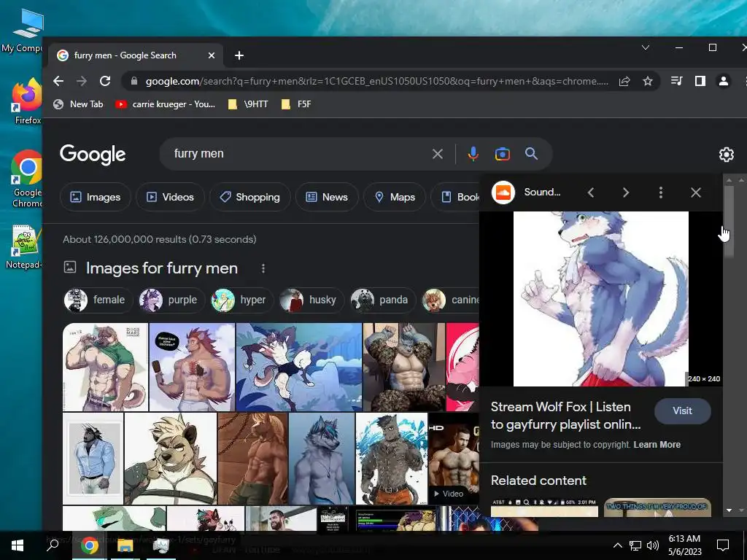Open the taskbar clock showing 6:13 AM

tap(684, 545)
